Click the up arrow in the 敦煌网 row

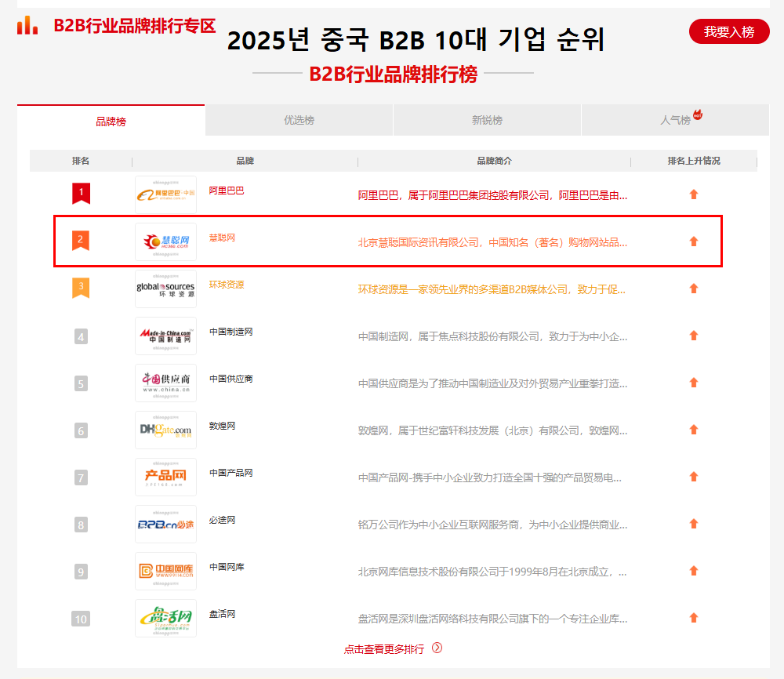tap(694, 430)
